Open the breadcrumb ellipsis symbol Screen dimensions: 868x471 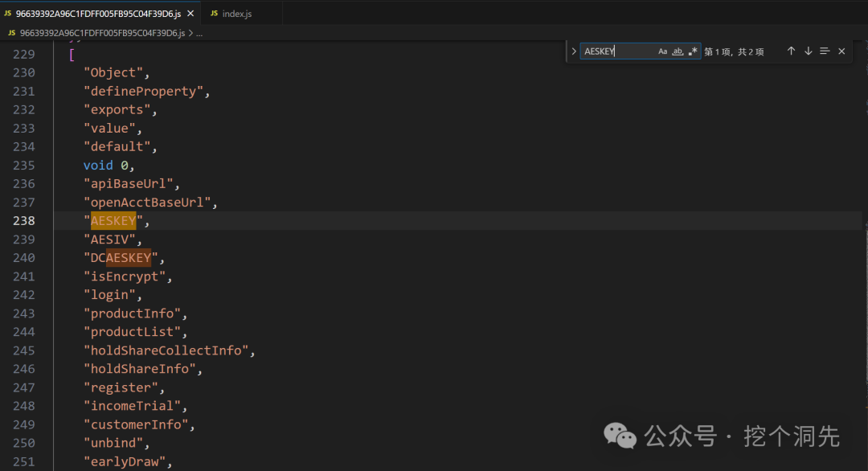coord(199,33)
